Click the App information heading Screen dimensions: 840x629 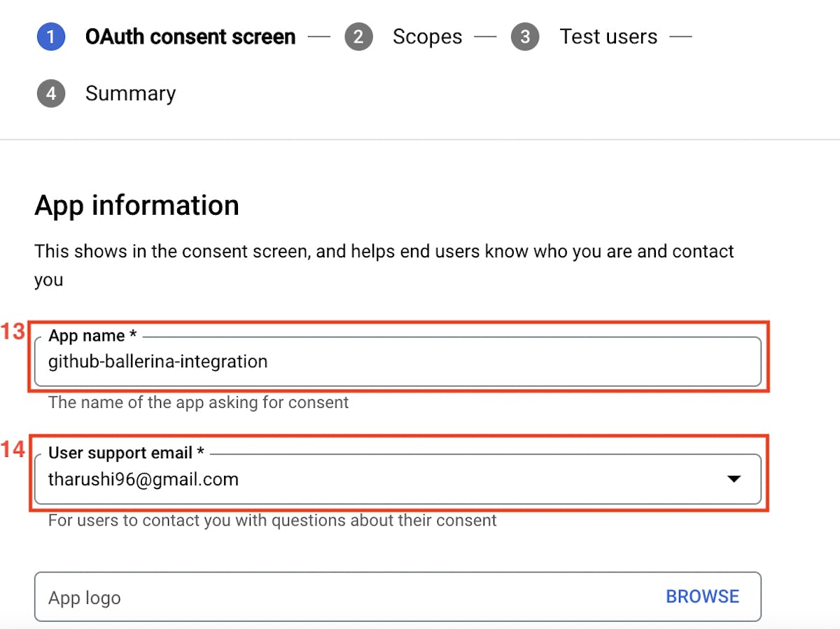click(137, 205)
